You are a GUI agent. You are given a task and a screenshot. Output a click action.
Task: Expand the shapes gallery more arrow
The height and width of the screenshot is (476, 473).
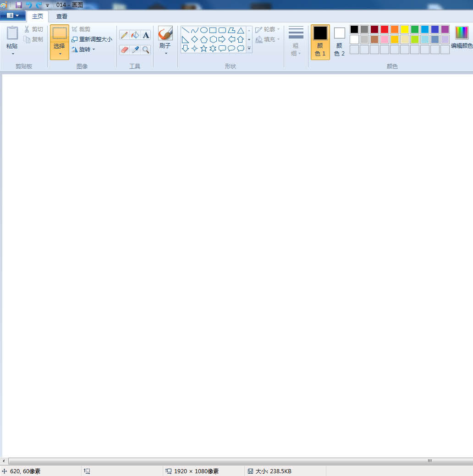[x=249, y=48]
